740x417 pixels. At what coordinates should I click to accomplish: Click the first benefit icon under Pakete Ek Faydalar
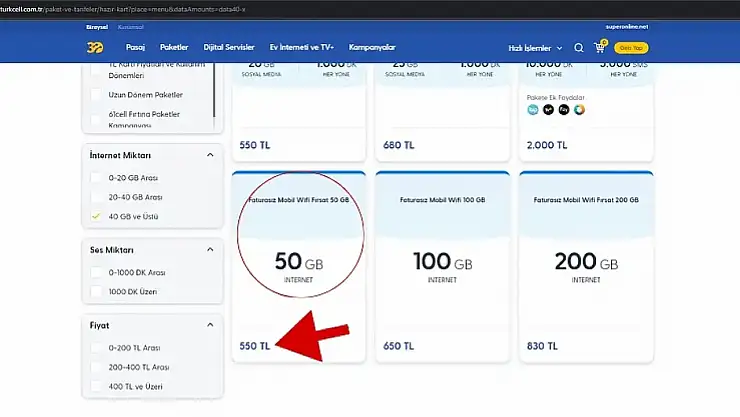[x=532, y=110]
